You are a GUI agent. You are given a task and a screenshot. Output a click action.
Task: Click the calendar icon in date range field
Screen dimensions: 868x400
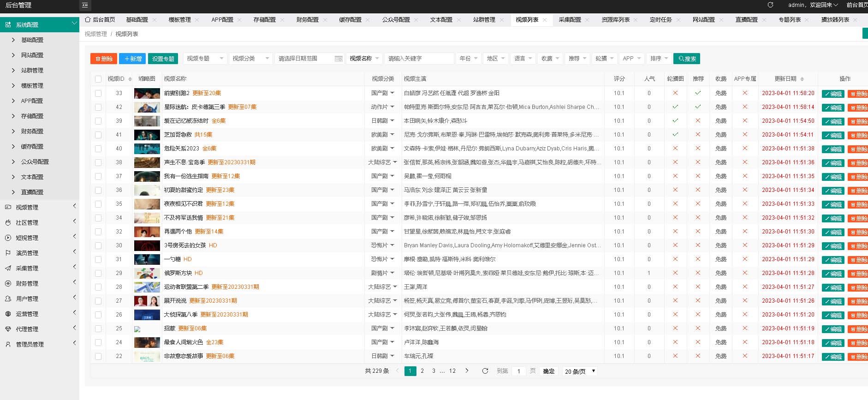pyautogui.click(x=338, y=59)
